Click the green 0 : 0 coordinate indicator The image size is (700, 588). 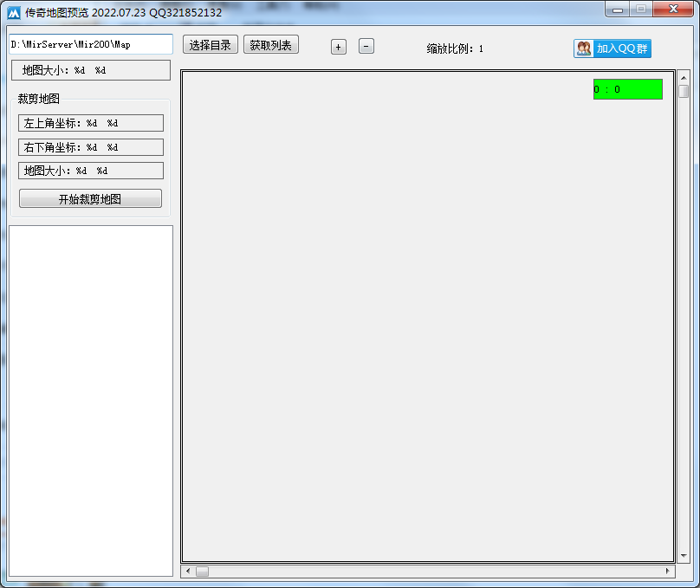[628, 89]
